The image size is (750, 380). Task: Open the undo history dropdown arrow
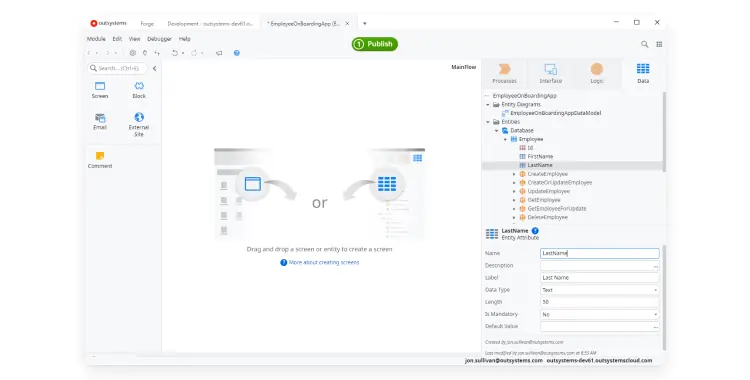pos(183,53)
